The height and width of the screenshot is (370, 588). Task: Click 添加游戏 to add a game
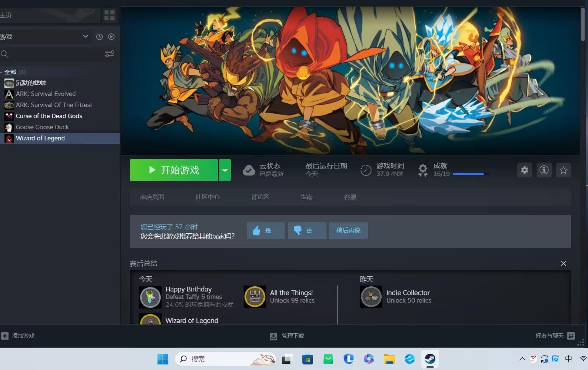tap(18, 336)
